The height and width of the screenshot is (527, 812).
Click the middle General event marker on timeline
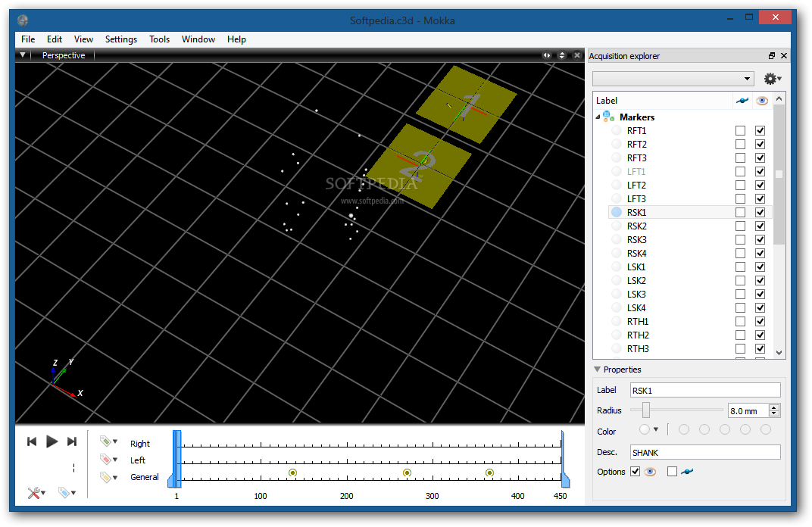(407, 472)
